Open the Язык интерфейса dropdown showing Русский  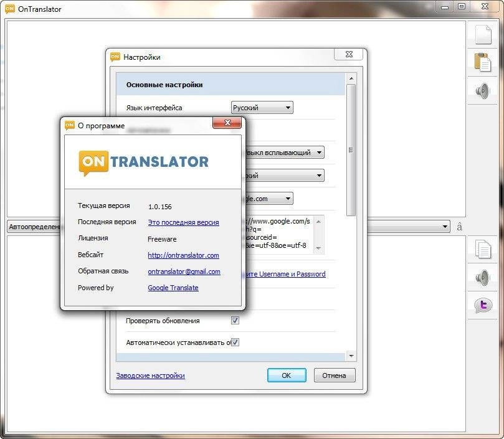click(262, 108)
